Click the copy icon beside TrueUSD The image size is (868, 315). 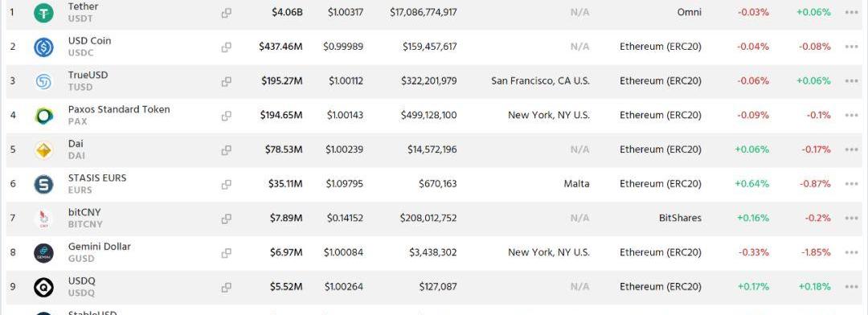[x=227, y=81]
